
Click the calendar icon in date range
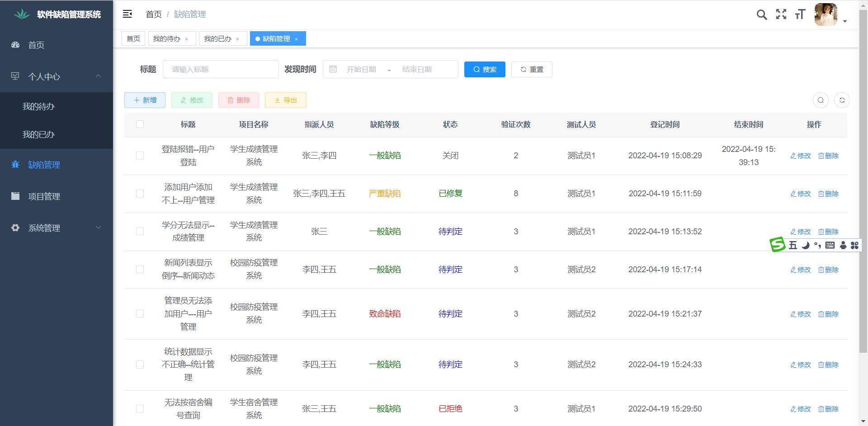(333, 69)
